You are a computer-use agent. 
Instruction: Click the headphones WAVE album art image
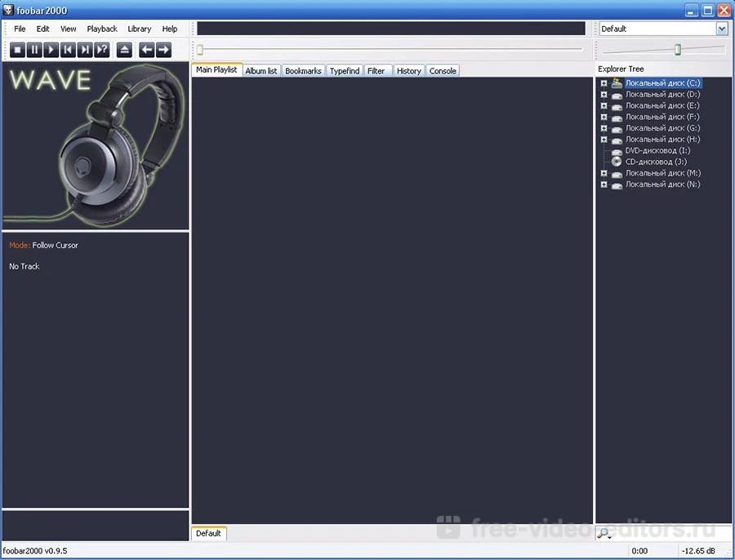click(96, 146)
